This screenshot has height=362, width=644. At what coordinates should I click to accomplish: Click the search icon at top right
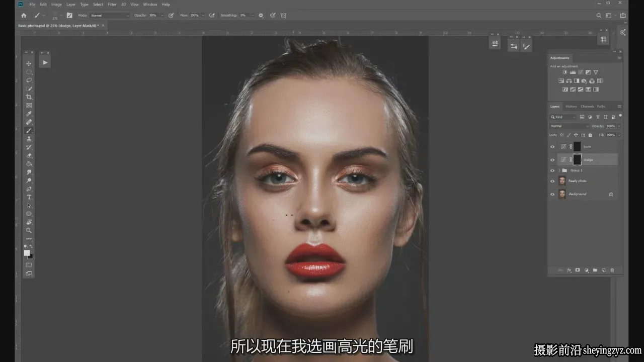599,16
